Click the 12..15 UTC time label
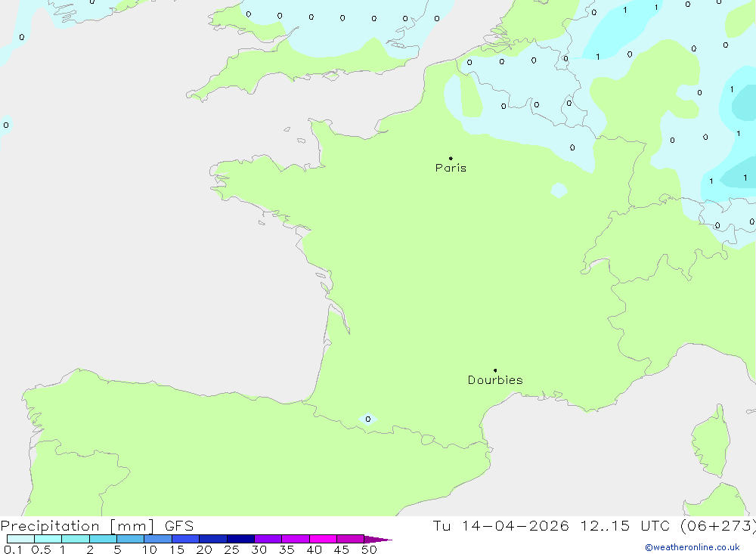Viewport: 756px width, 554px height. tap(625, 526)
